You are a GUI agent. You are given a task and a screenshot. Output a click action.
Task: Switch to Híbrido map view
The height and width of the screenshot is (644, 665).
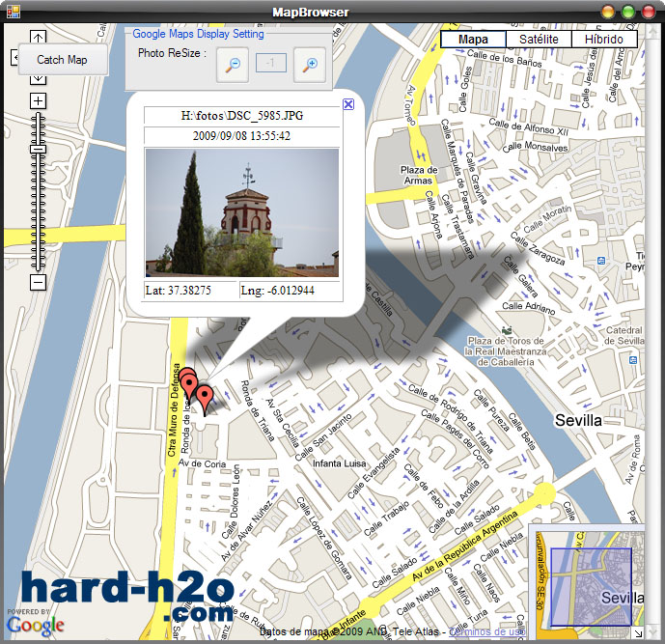[604, 40]
